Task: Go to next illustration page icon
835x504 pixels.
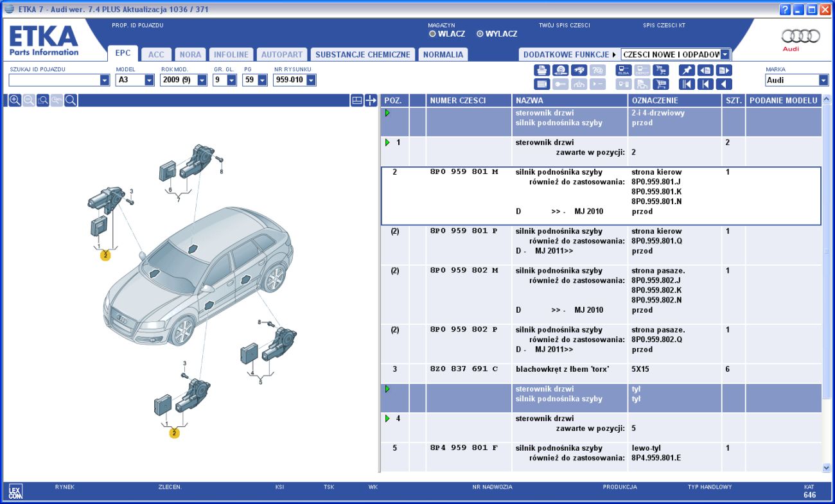Action: (x=724, y=70)
